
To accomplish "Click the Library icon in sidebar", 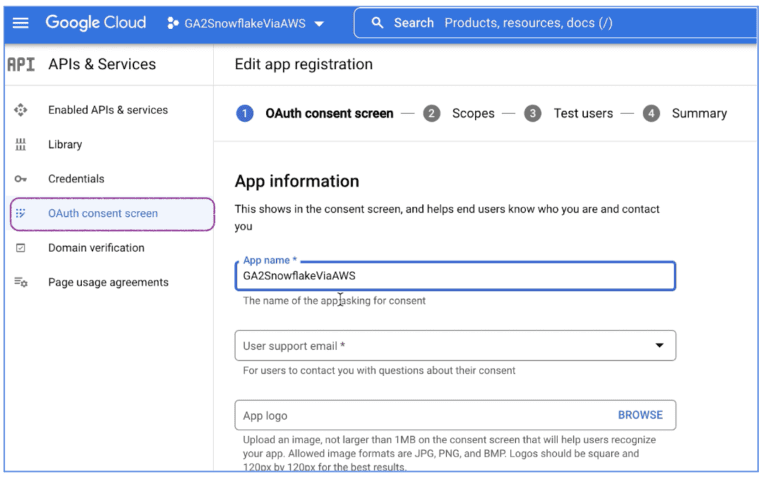I will click(x=21, y=144).
